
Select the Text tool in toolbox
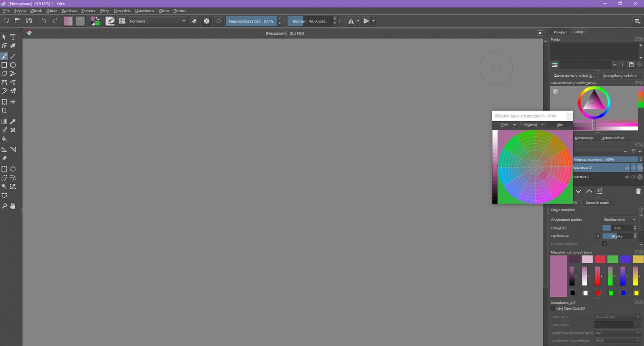[13, 37]
